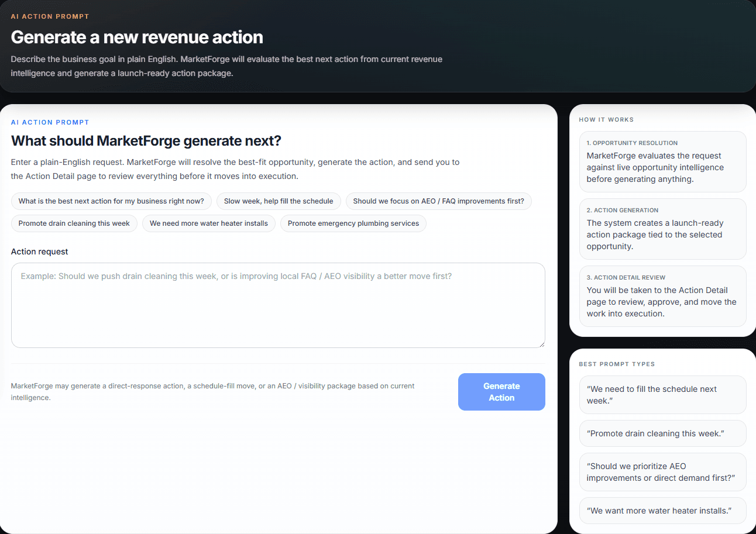Viewport: 756px width, 534px height.
Task: Click the "1. Opportunity Resolution" card
Action: [x=662, y=161]
